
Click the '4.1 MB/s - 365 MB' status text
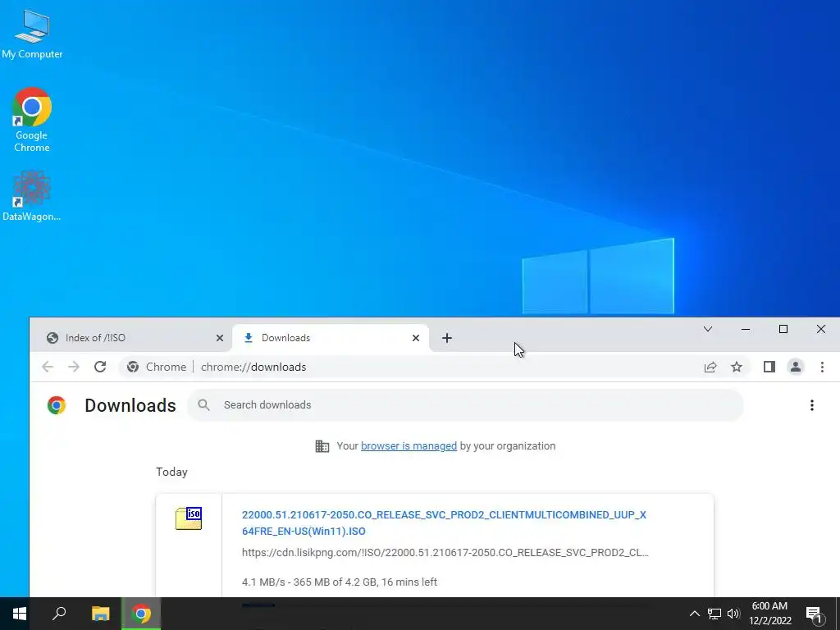point(339,582)
